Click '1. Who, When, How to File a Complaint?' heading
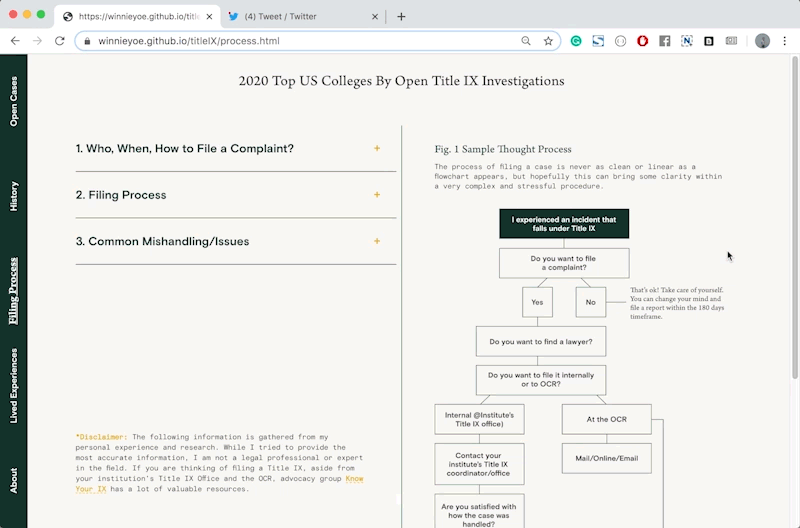Image resolution: width=800 pixels, height=528 pixels. tap(185, 148)
